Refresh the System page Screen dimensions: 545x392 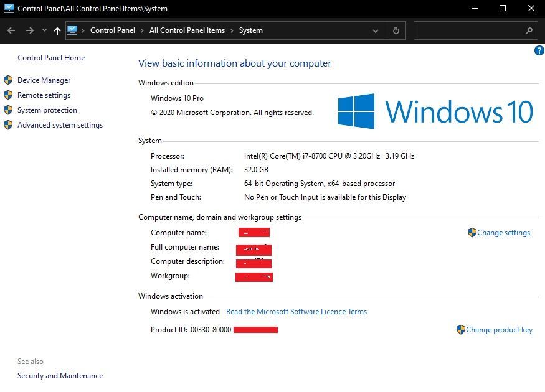tap(396, 30)
